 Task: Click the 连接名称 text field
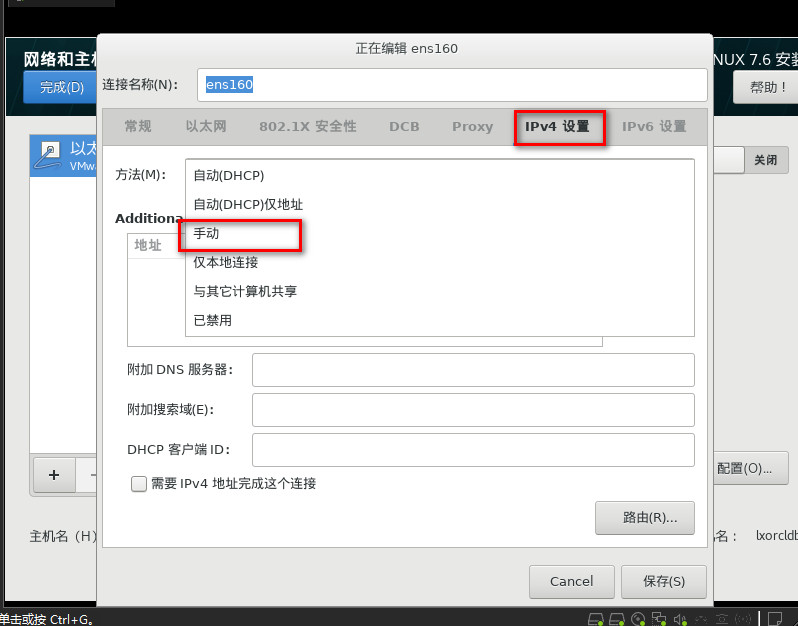tap(452, 85)
